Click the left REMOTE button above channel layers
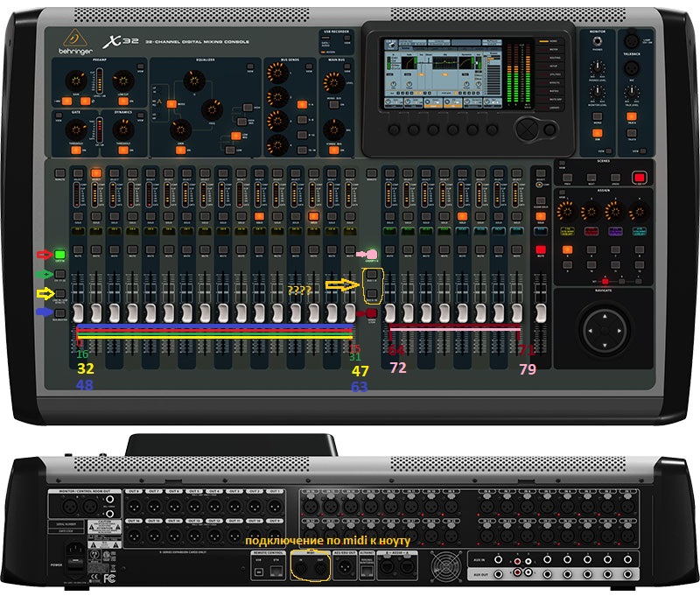This screenshot has width=700, height=603. pos(59,173)
